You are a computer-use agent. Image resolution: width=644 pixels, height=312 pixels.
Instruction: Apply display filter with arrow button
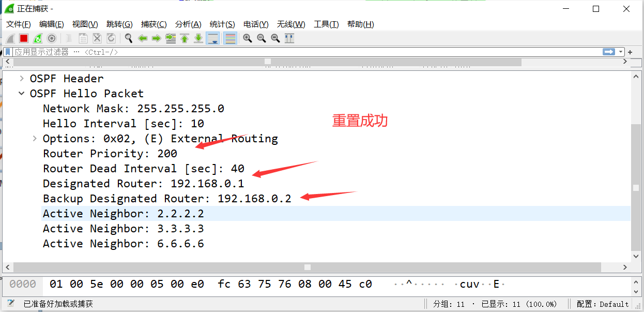click(609, 52)
